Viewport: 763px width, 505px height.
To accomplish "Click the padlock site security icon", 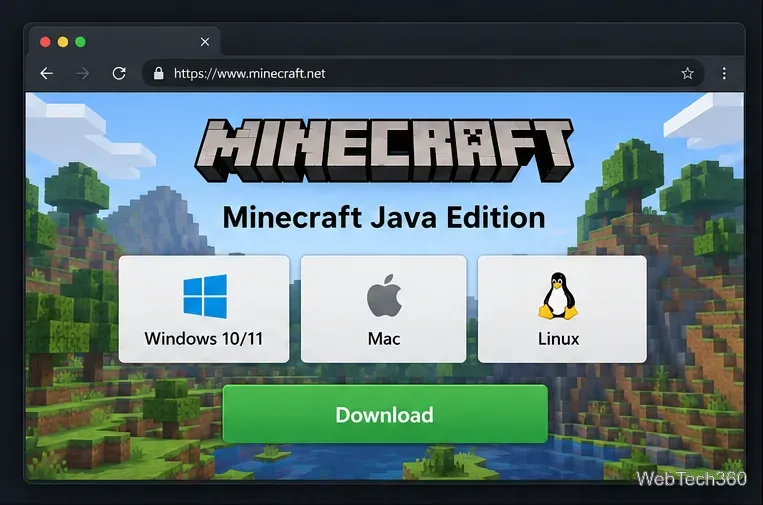I will [158, 73].
